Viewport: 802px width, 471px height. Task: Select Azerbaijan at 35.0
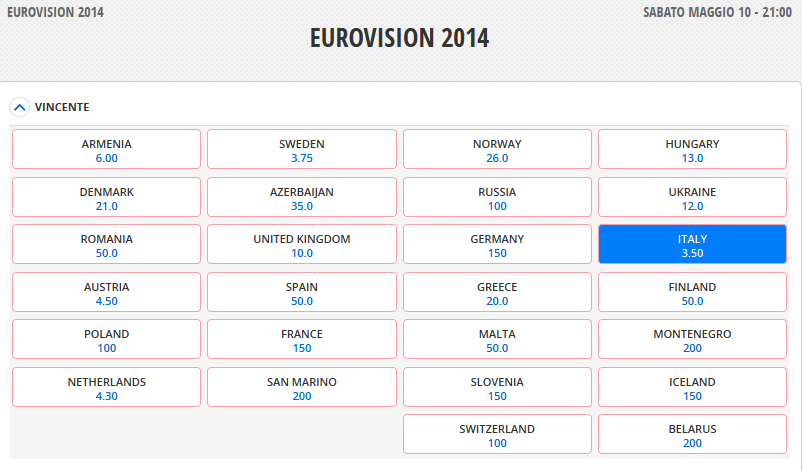[301, 198]
